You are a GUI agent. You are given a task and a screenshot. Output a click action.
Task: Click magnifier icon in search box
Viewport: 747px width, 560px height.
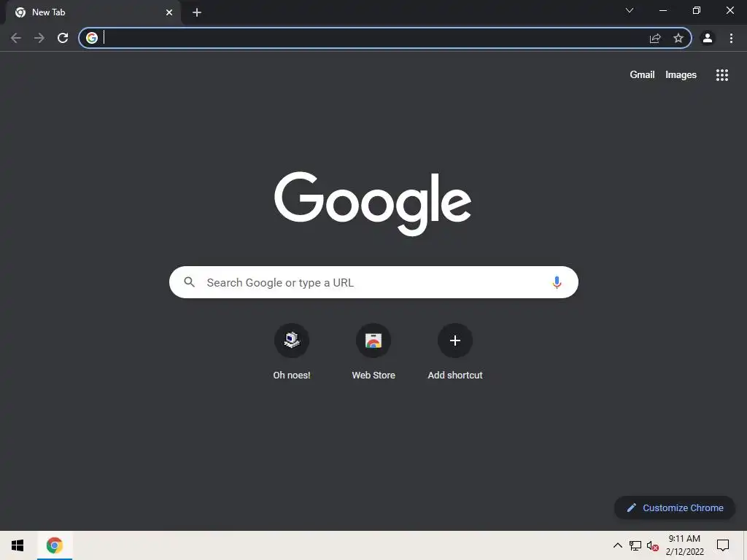point(190,282)
